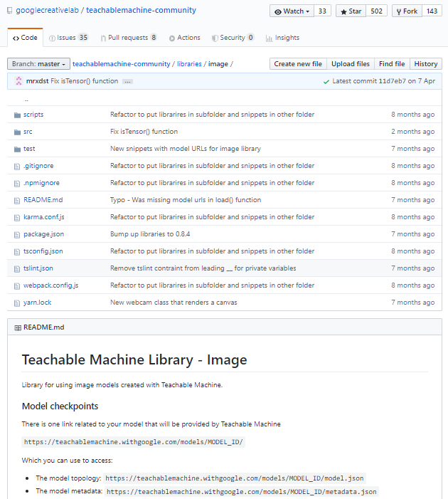Go to libraries in breadcrumb path
Viewport: 448px width, 499px height.
[189, 63]
